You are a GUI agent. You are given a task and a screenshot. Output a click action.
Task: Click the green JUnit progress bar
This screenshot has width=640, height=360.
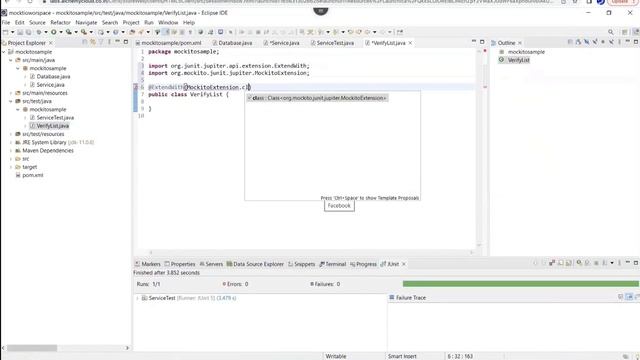click(520, 284)
